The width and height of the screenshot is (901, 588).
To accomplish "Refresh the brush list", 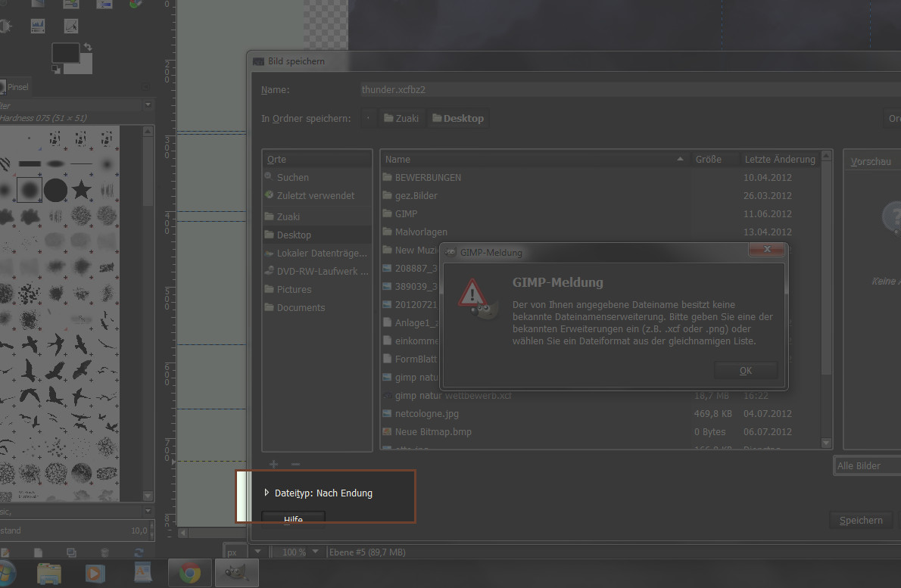I will [x=139, y=552].
